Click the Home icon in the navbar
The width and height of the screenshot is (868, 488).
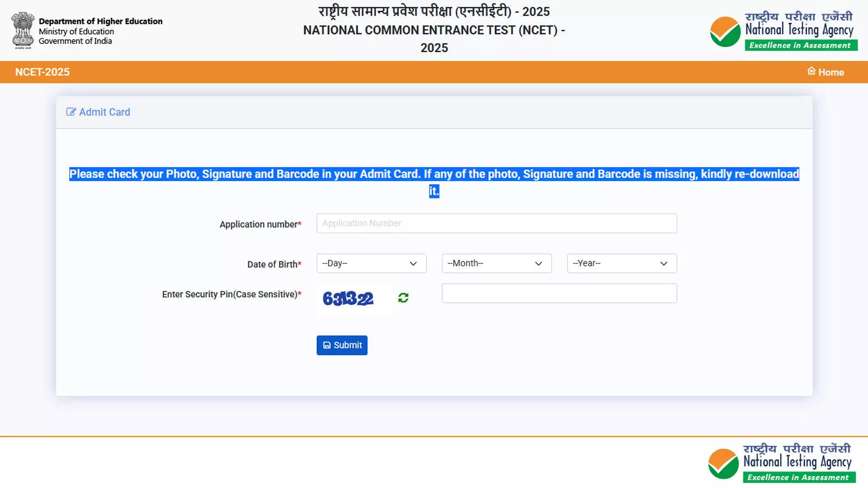click(812, 71)
